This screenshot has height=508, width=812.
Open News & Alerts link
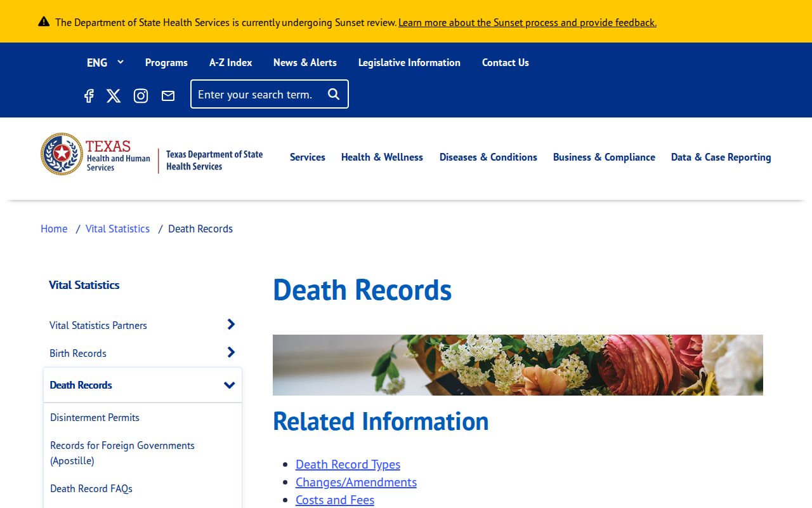(305, 62)
